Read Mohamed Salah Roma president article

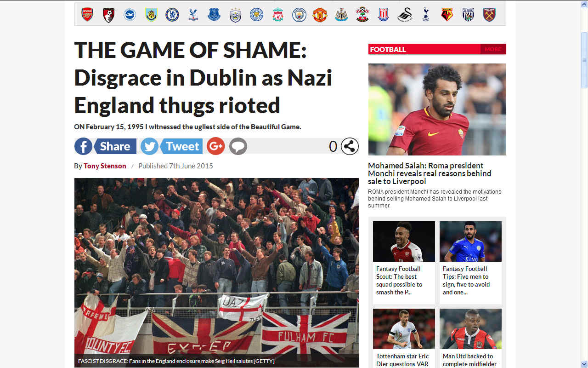[x=430, y=173]
